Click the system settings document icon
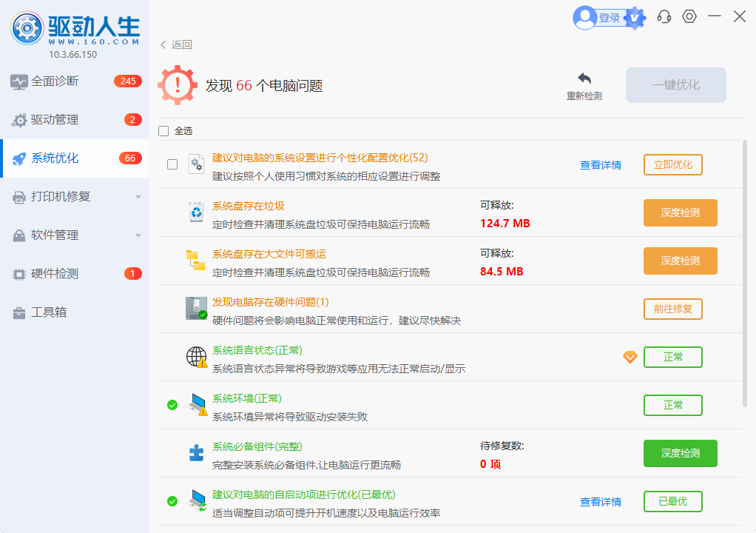This screenshot has width=756, height=533. [196, 164]
